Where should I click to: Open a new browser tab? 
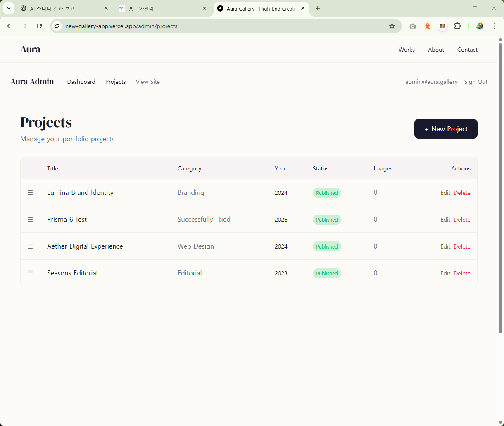click(318, 8)
